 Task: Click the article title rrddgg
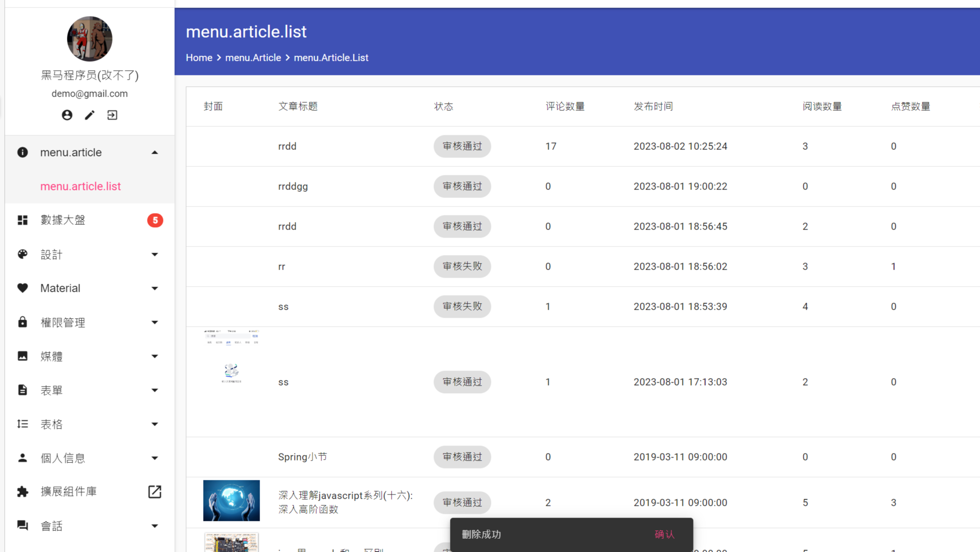293,186
